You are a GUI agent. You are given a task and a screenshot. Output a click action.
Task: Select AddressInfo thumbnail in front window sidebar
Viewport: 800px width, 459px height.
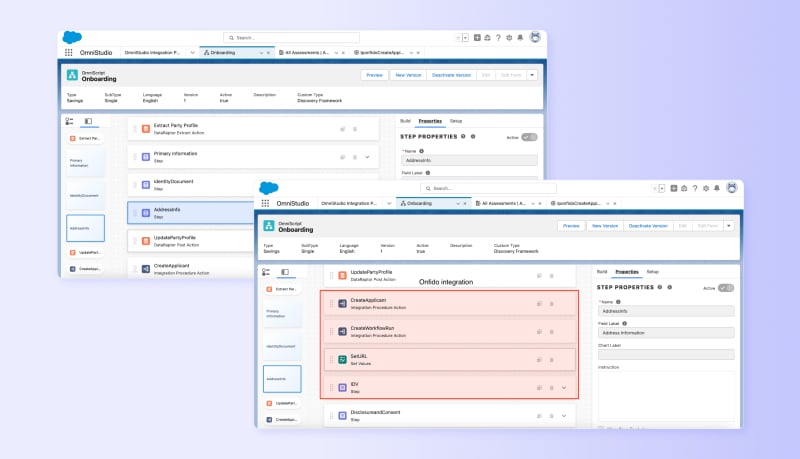click(282, 379)
